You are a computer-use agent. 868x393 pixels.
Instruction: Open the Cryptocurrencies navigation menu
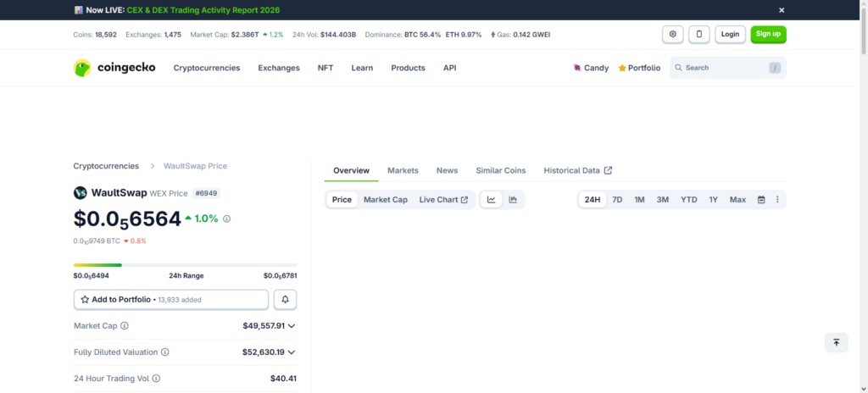click(x=206, y=68)
